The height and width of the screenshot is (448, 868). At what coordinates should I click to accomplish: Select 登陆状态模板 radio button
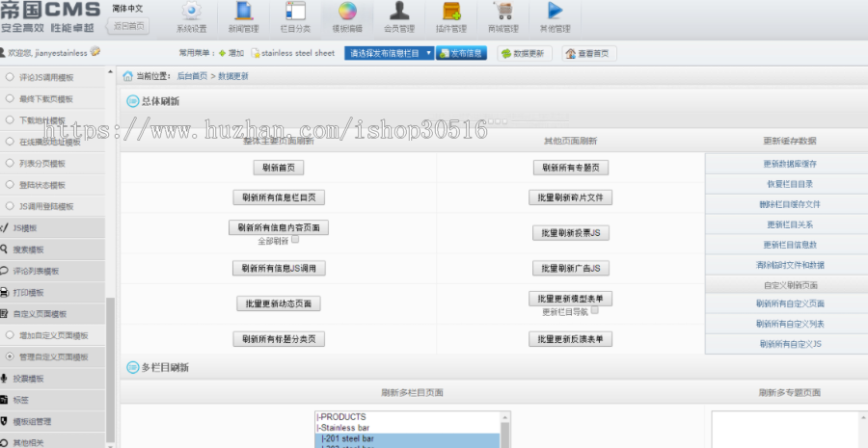[x=10, y=185]
